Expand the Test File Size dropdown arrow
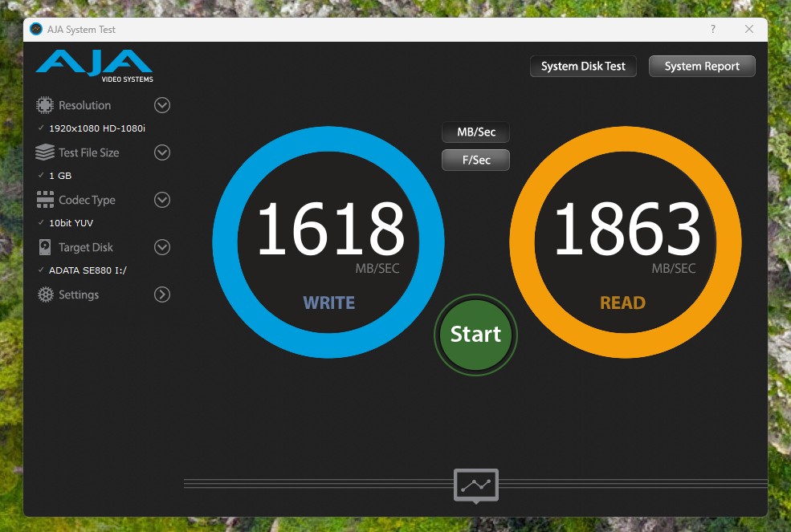Screen dimensions: 791x532 point(162,152)
